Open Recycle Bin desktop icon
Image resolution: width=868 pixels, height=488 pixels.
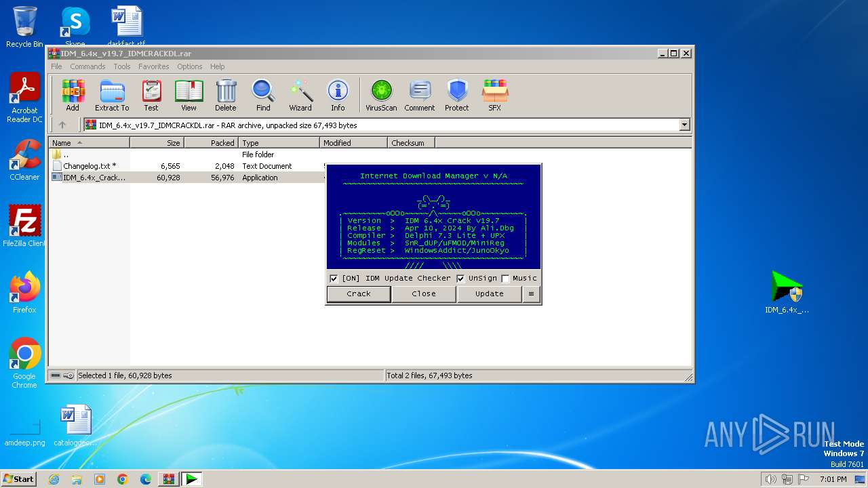24,27
